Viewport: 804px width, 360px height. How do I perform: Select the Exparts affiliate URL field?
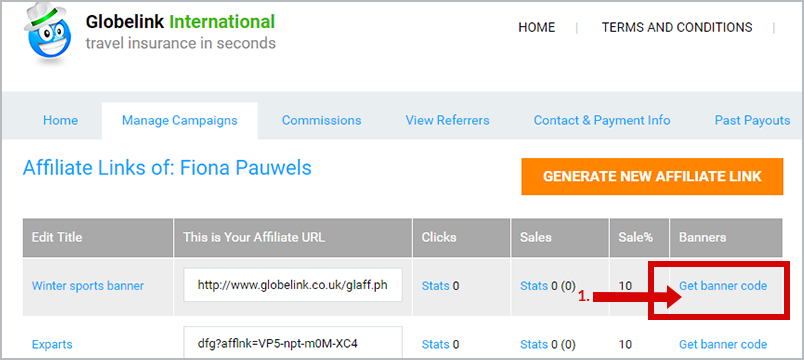pos(293,343)
